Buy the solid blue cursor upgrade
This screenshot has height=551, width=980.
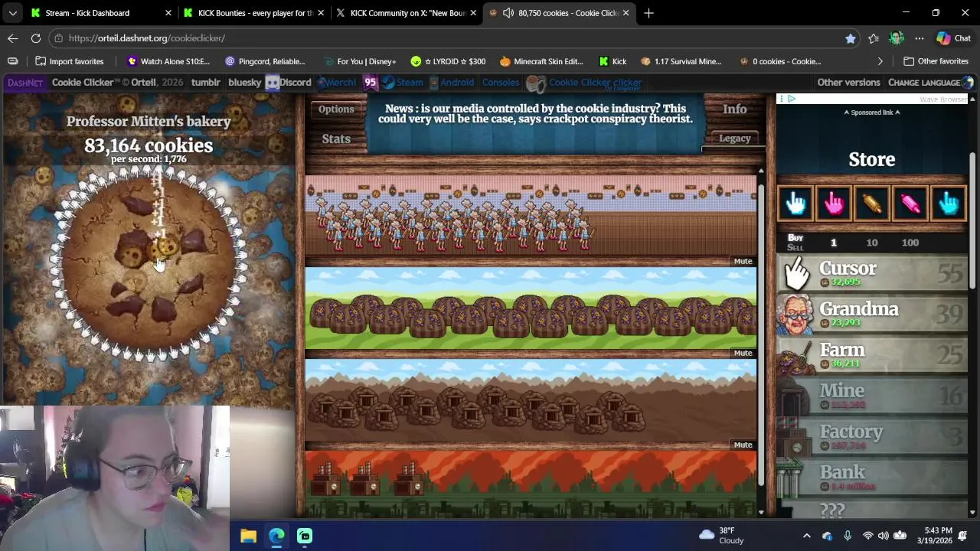[x=949, y=203]
